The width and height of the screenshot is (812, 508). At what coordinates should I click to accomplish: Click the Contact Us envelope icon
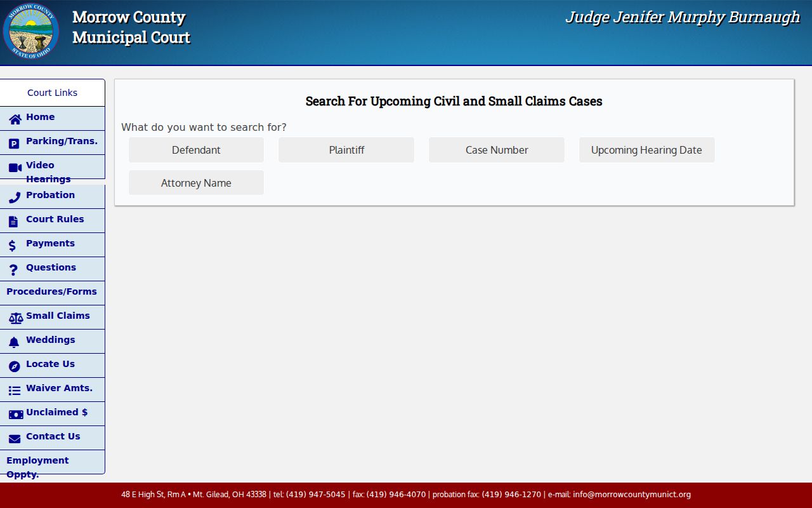click(x=15, y=439)
